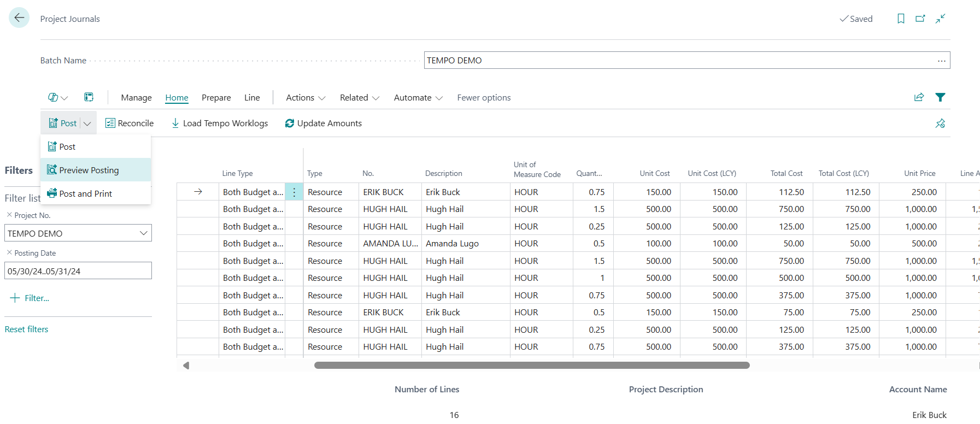This screenshot has height=424, width=980.
Task: Click the bookmark icon
Action: tap(901, 19)
